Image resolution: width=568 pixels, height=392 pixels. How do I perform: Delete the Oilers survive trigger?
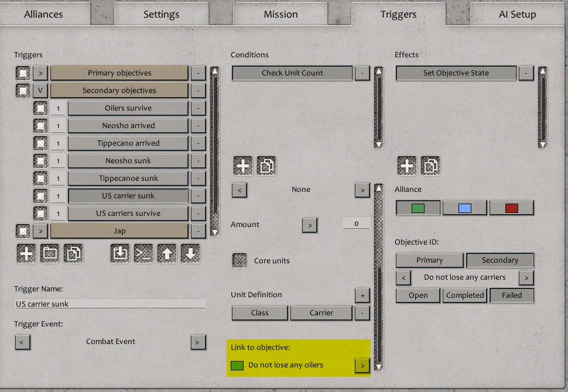coord(198,108)
